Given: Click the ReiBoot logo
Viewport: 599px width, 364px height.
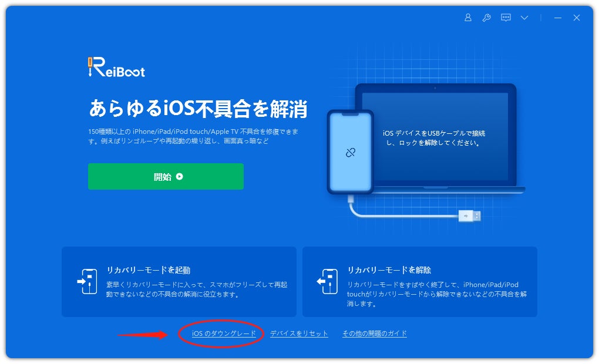Looking at the screenshot, I should point(116,68).
